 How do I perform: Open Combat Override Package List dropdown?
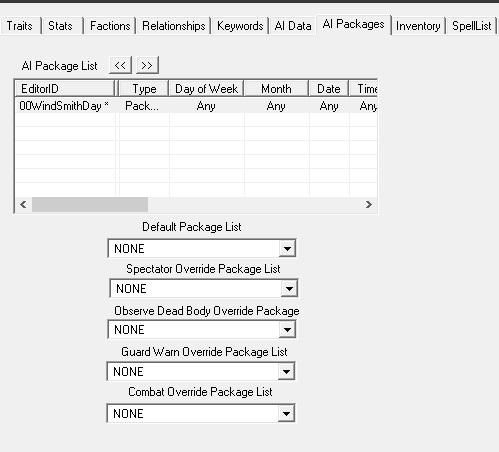point(201,413)
